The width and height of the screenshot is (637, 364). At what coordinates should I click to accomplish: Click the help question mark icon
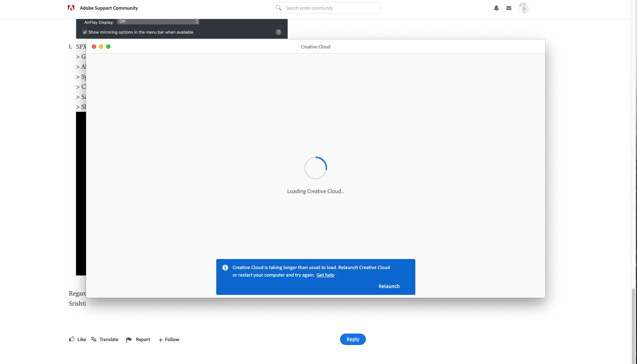(x=279, y=32)
